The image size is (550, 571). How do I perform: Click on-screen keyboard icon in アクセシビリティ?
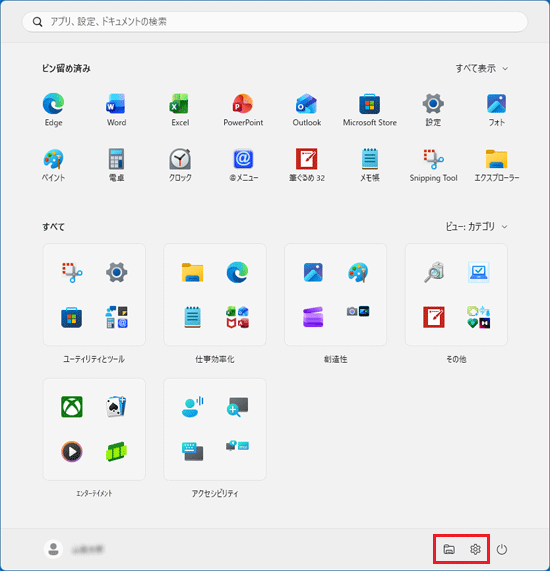(x=192, y=452)
